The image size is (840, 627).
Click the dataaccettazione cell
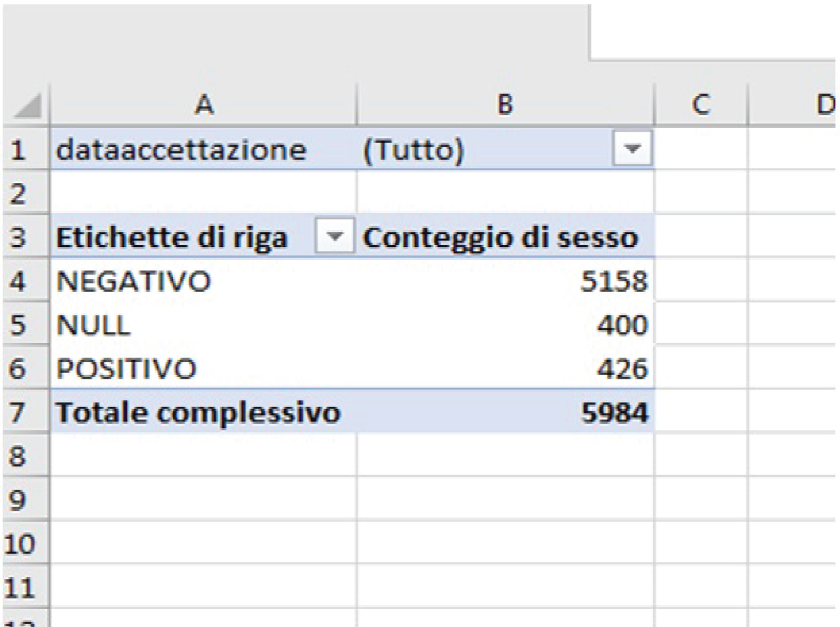tap(181, 150)
